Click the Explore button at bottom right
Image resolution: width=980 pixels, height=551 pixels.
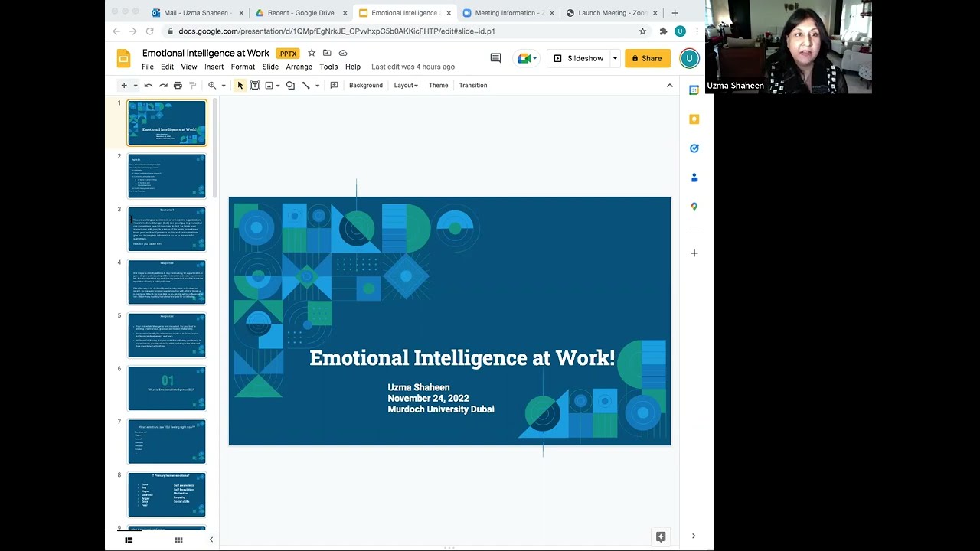661,536
